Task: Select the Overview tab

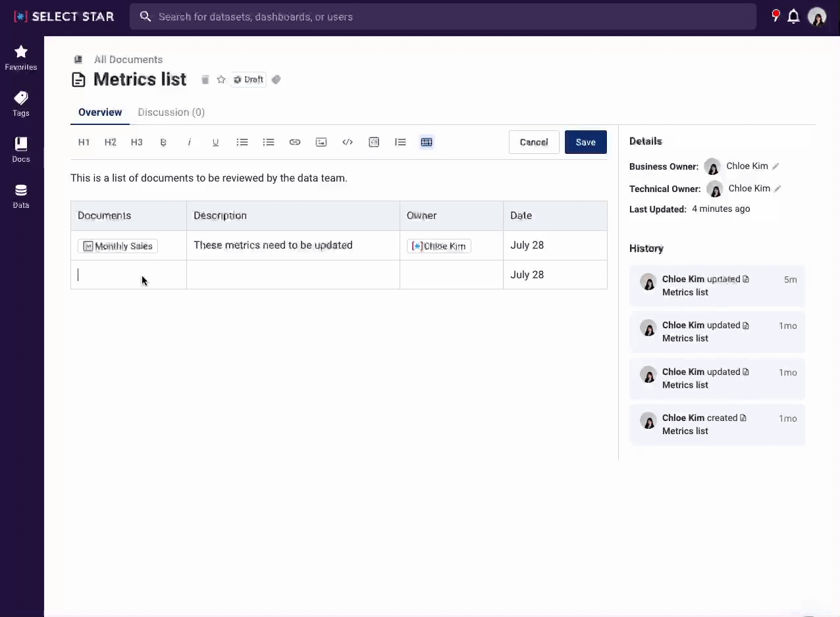Action: [100, 112]
